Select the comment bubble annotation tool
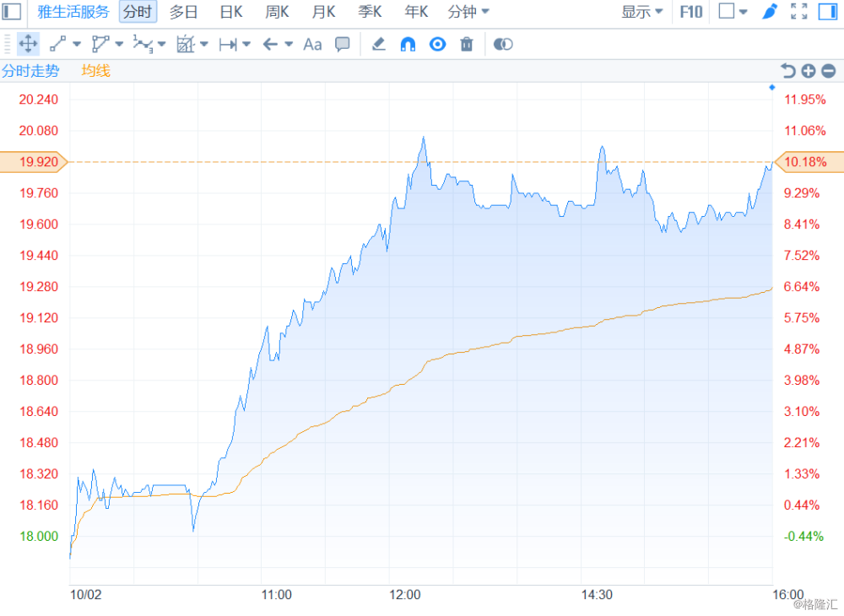Image resolution: width=844 pixels, height=616 pixels. click(x=343, y=44)
